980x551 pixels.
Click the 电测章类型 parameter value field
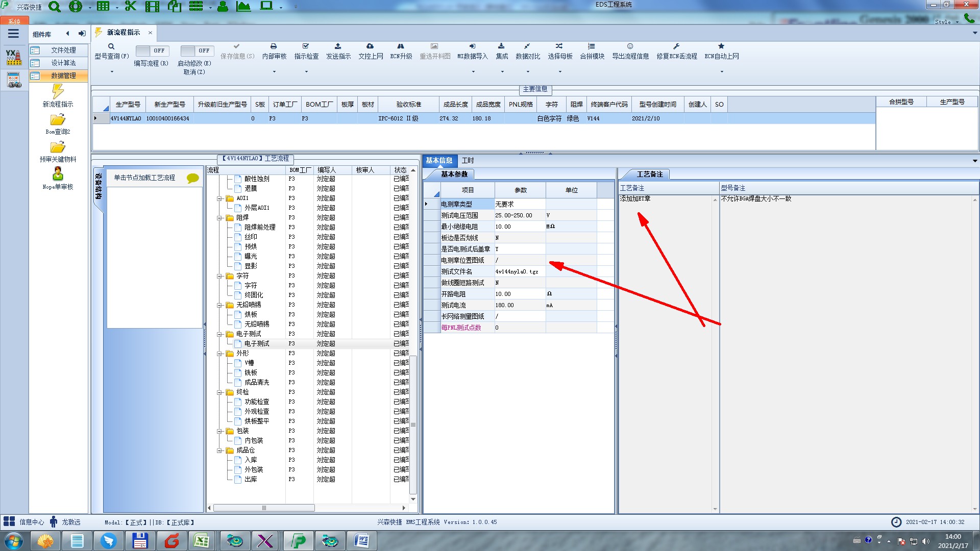[x=519, y=204]
